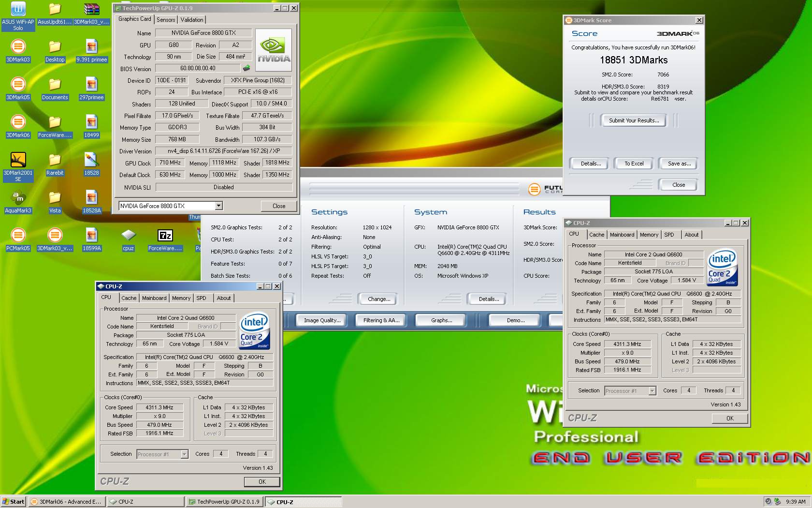Click Change button under 3DMark06 Settings
The width and height of the screenshot is (812, 508).
point(379,299)
